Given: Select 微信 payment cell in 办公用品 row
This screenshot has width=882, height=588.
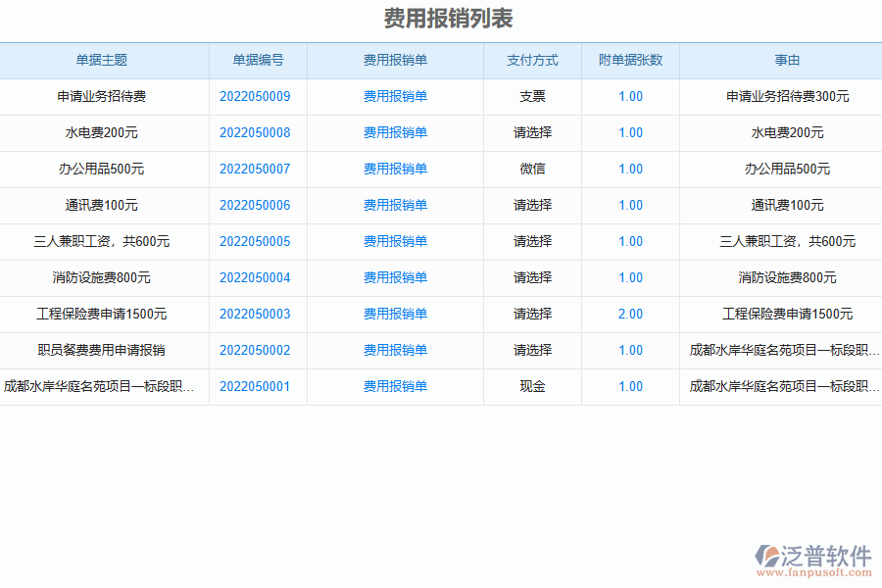Looking at the screenshot, I should [532, 169].
